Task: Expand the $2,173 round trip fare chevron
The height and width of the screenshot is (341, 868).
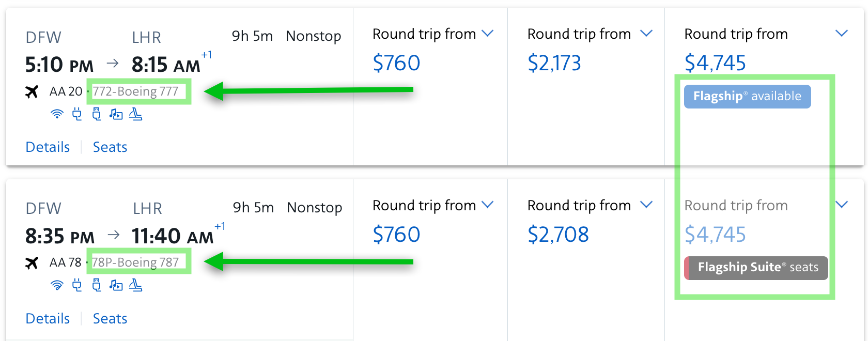Action: [646, 34]
